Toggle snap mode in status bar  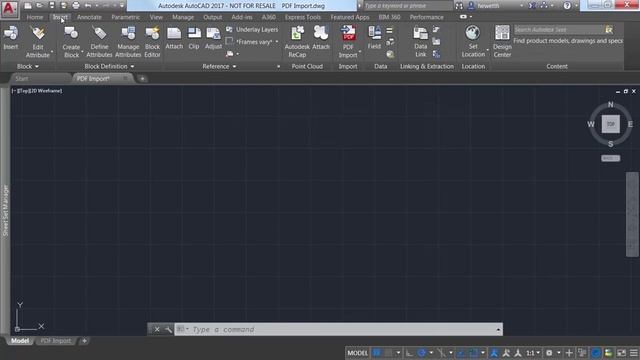(x=389, y=353)
